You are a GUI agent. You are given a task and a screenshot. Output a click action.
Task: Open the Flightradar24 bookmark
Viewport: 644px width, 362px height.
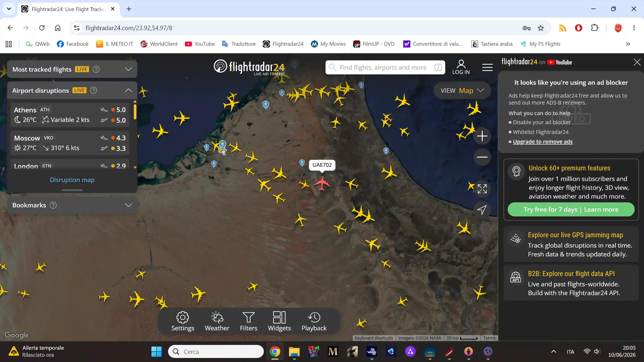283,44
